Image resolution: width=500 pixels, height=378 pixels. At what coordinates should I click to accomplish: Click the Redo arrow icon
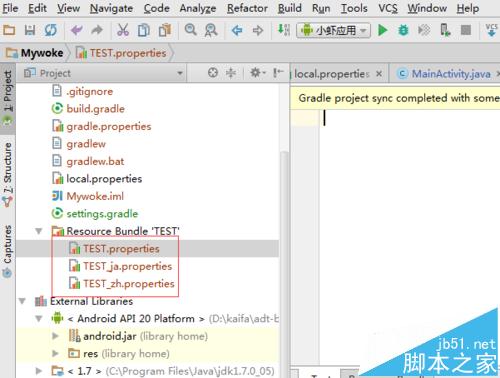click(x=97, y=30)
